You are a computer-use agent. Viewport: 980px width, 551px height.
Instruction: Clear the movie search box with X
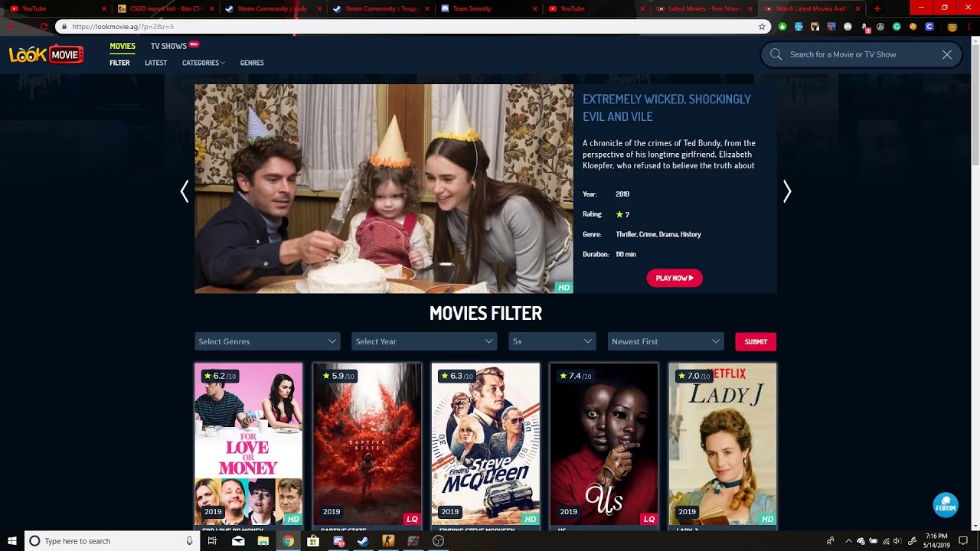point(947,54)
